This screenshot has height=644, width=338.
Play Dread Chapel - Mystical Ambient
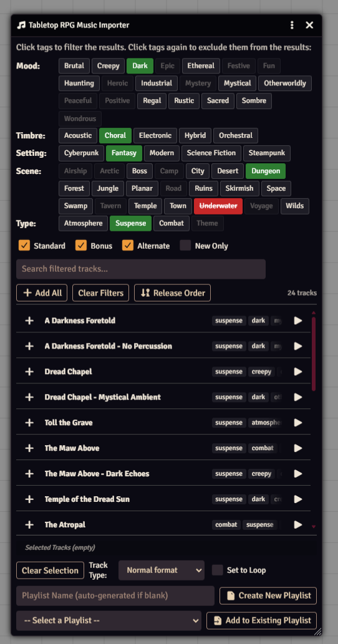[x=298, y=396]
